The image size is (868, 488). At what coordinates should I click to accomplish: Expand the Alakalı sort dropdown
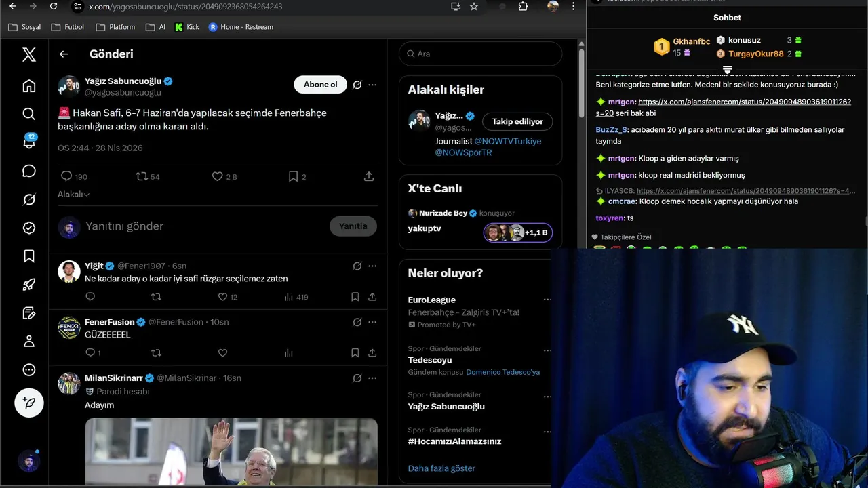tap(74, 195)
